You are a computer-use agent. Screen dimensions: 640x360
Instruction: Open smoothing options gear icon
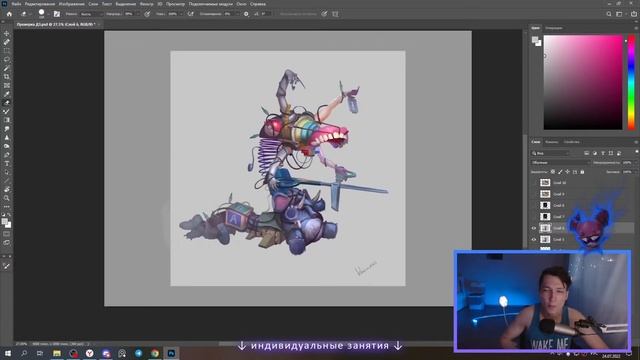point(246,14)
